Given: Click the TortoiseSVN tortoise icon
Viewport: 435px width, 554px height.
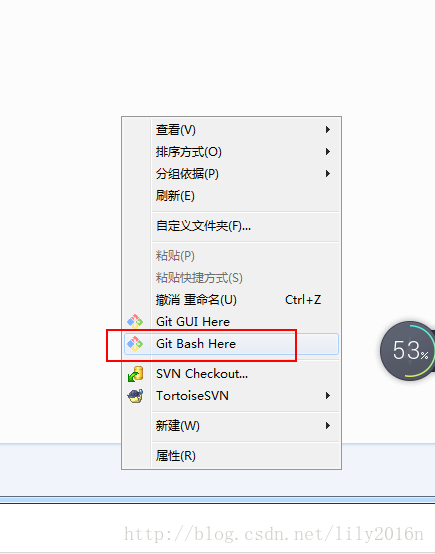Looking at the screenshot, I should 135,396.
